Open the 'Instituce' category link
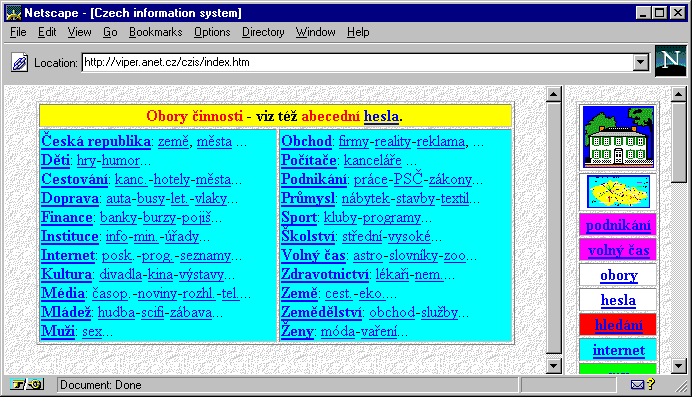Screen dimensions: 692x397 70,236
